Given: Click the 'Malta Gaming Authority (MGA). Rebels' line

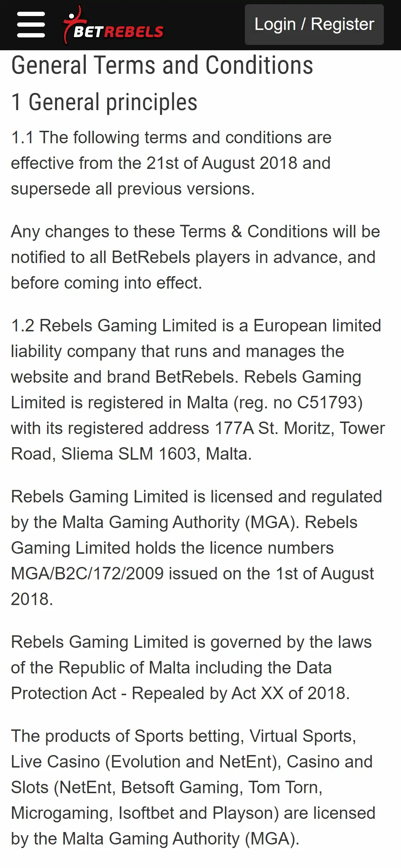Looking at the screenshot, I should pos(184,523).
